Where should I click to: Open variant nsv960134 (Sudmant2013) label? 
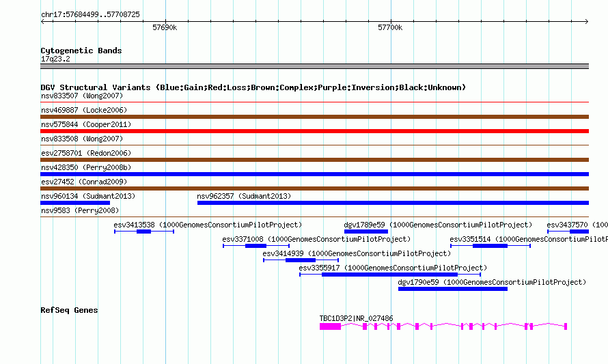click(88, 196)
